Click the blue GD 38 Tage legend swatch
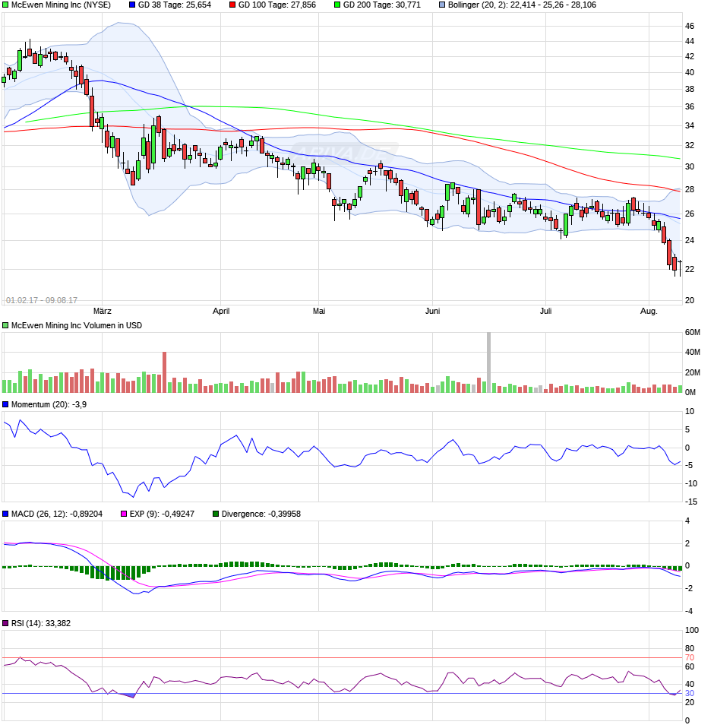 [132, 5]
